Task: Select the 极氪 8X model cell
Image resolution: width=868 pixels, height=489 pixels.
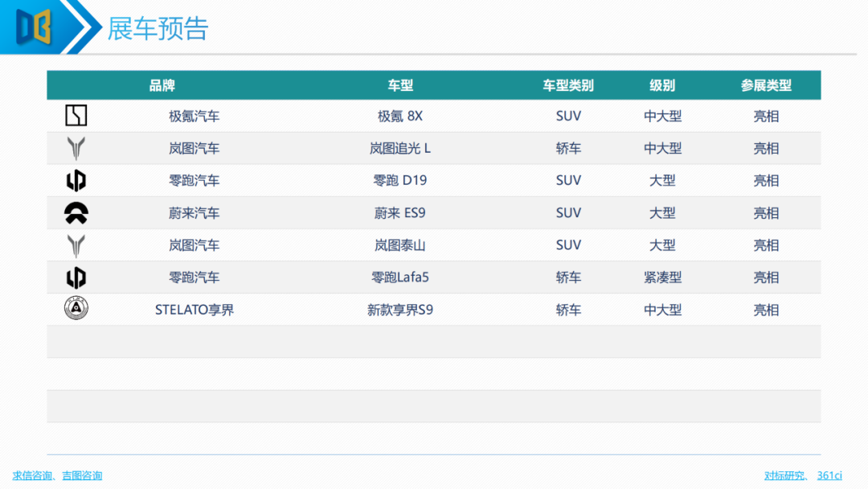Action: click(400, 117)
